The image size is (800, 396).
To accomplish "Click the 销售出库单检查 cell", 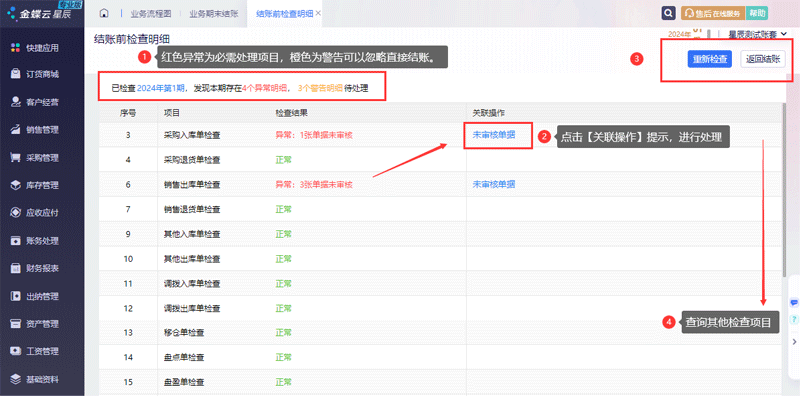I will pyautogui.click(x=192, y=185).
